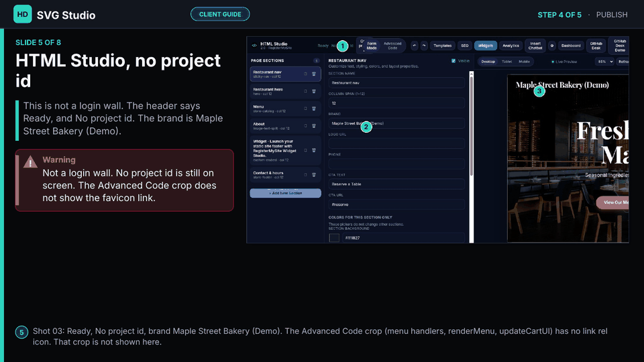Click the Phone input field
The image size is (644, 362).
pos(396,164)
